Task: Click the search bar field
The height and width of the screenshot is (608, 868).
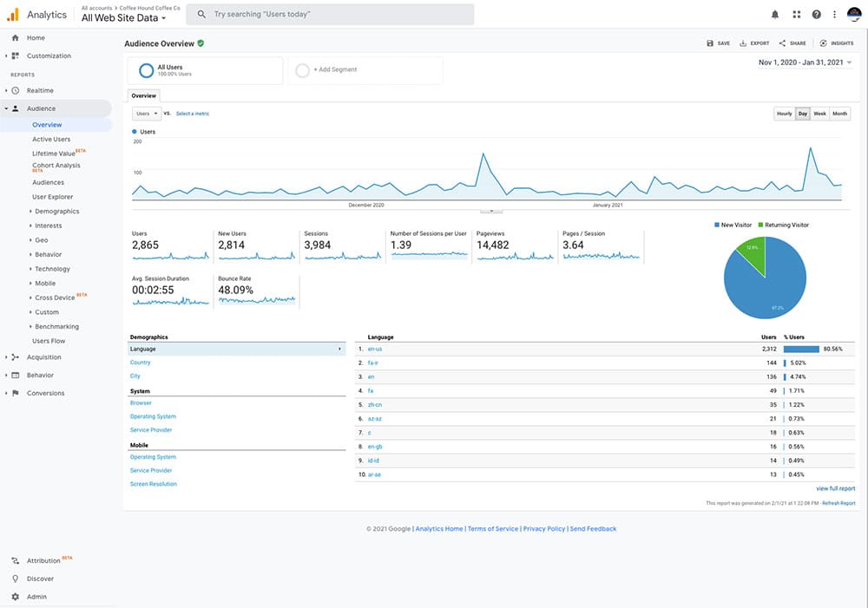Action: [x=330, y=15]
